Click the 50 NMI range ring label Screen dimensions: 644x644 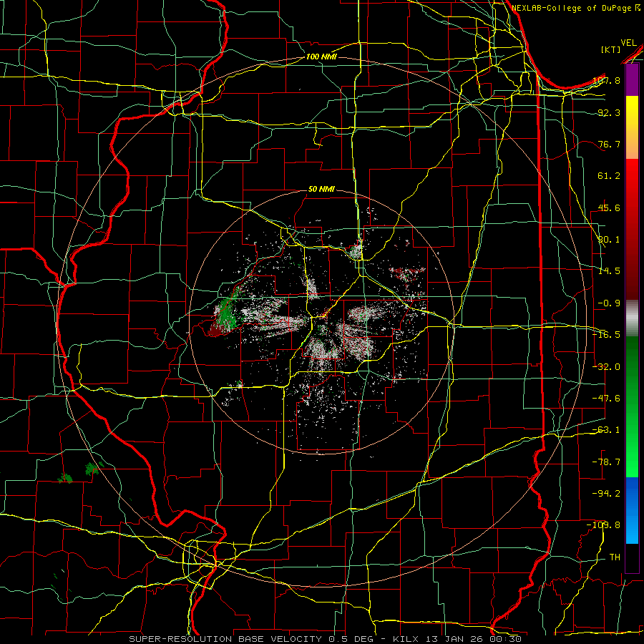(x=321, y=189)
